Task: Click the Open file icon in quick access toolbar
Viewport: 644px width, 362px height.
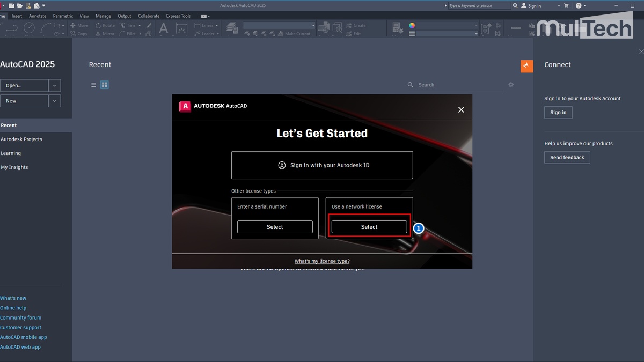Action: click(19, 5)
